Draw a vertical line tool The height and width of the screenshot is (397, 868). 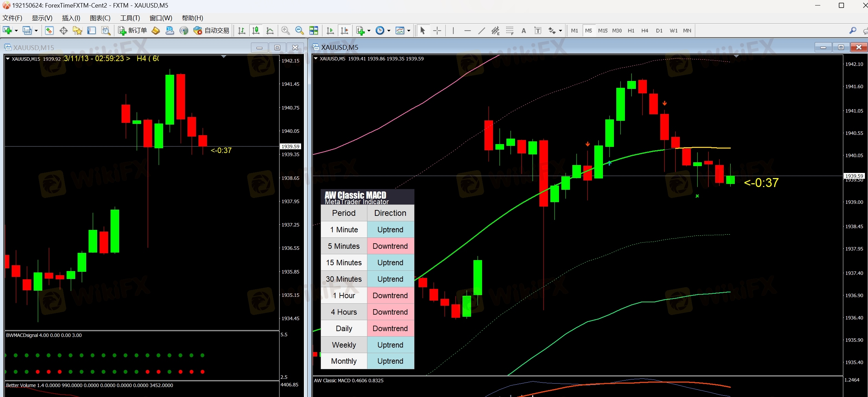tap(453, 31)
